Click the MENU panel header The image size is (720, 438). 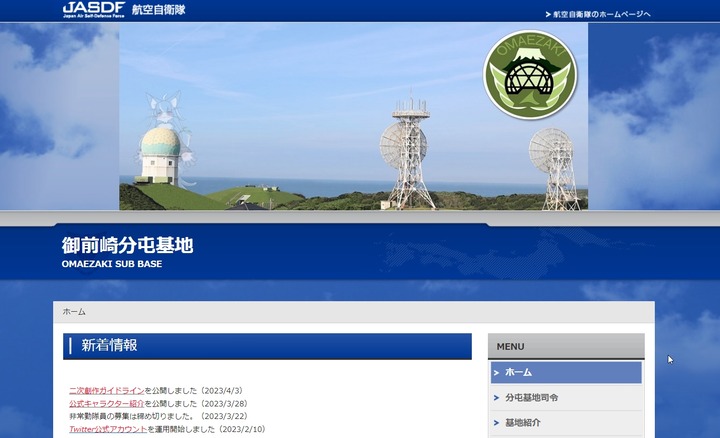pyautogui.click(x=566, y=346)
